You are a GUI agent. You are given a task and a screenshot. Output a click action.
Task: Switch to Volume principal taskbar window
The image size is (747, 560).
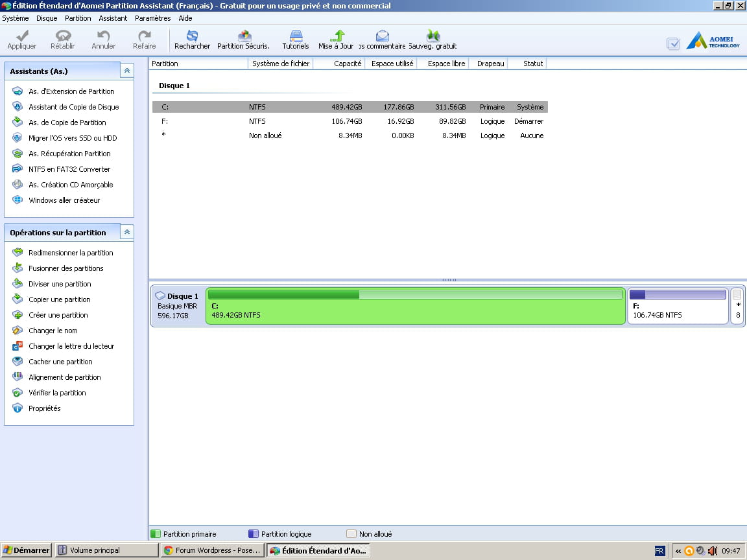[107, 550]
